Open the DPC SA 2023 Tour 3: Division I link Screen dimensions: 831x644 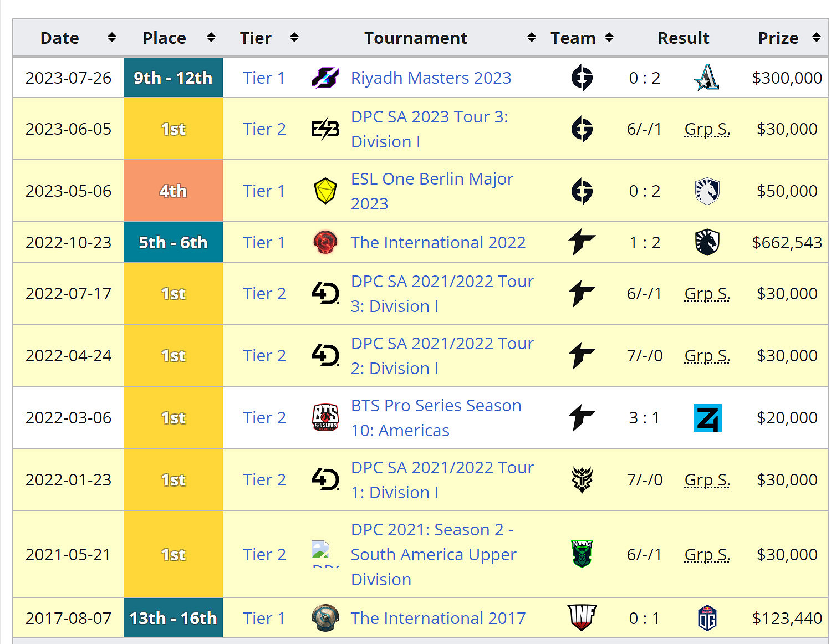430,129
